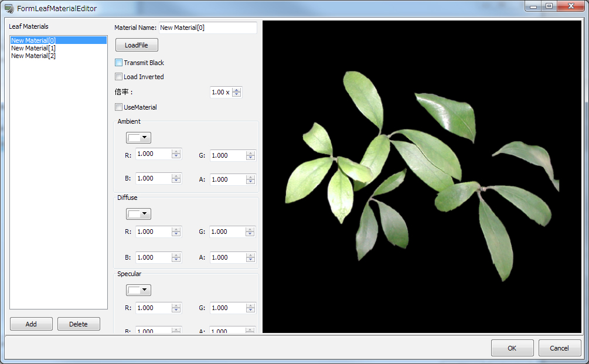The image size is (589, 364).
Task: Click the Delete material button
Action: click(x=79, y=324)
